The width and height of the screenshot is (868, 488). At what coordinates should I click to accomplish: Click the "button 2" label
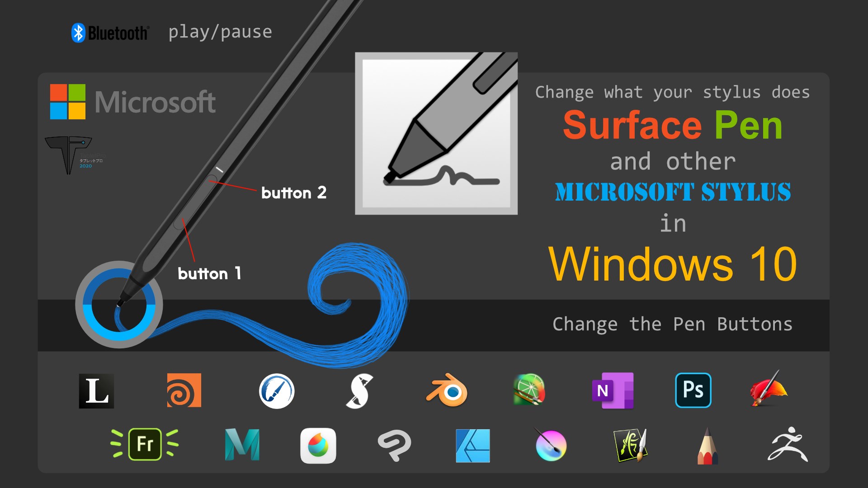(x=293, y=193)
